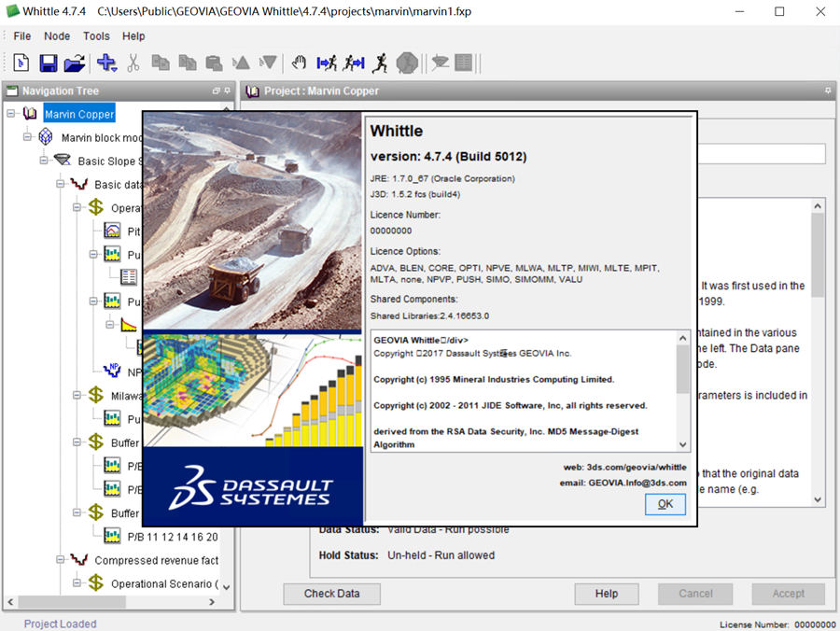
Task: Click the Marvin block model cube icon
Action: (x=46, y=137)
